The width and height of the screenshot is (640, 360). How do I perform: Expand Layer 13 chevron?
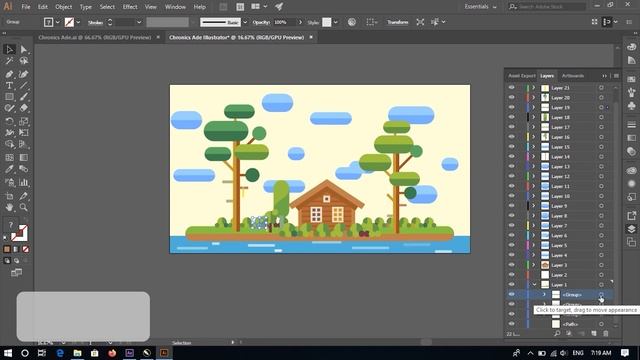pos(533,167)
